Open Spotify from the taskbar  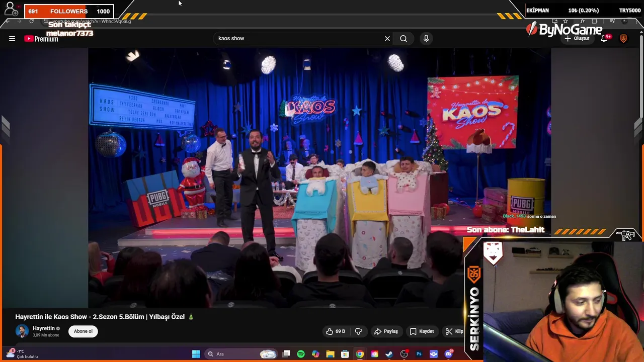pos(301,354)
